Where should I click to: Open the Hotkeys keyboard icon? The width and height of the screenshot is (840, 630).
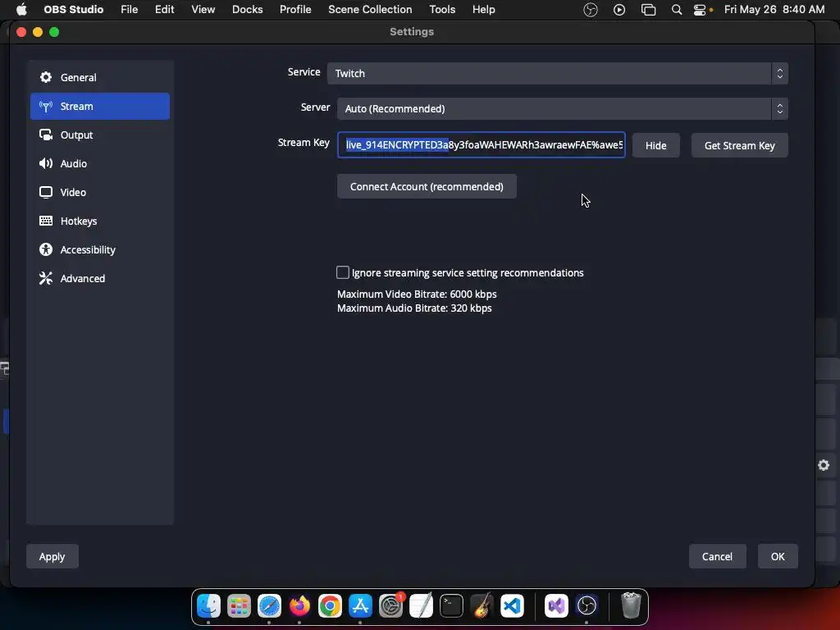click(x=46, y=221)
